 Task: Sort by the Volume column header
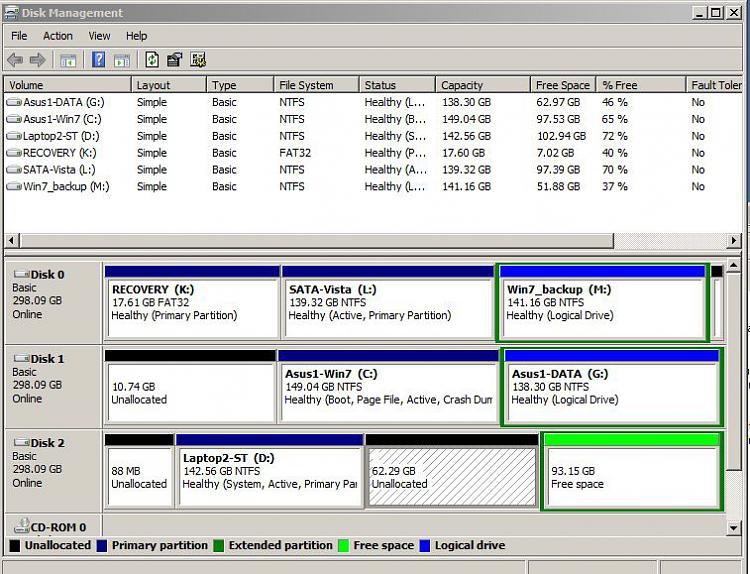(67, 85)
